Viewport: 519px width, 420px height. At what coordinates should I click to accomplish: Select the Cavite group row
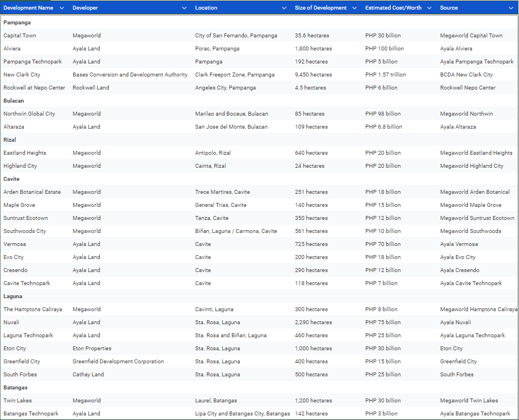[259, 179]
